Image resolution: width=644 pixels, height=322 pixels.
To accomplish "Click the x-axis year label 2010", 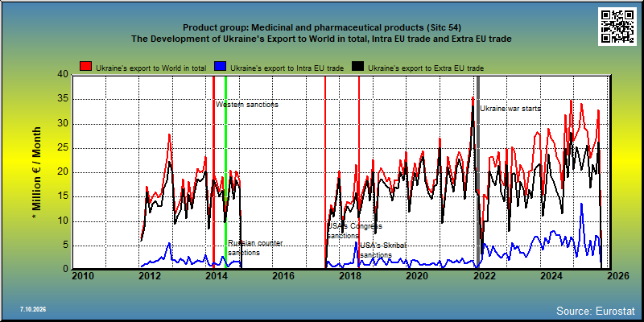I will click(x=83, y=275).
